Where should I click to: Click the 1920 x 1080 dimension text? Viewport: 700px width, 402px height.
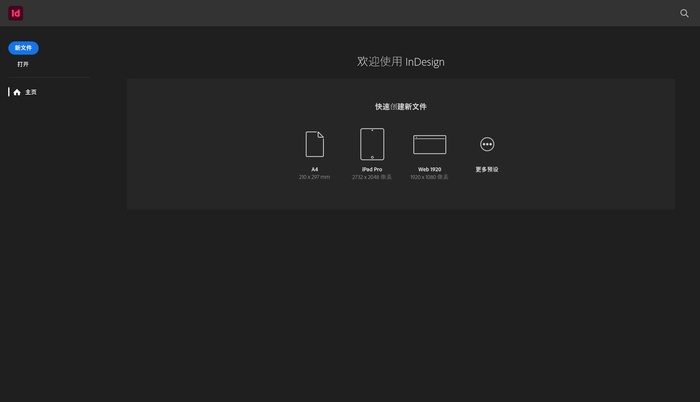[x=429, y=177]
